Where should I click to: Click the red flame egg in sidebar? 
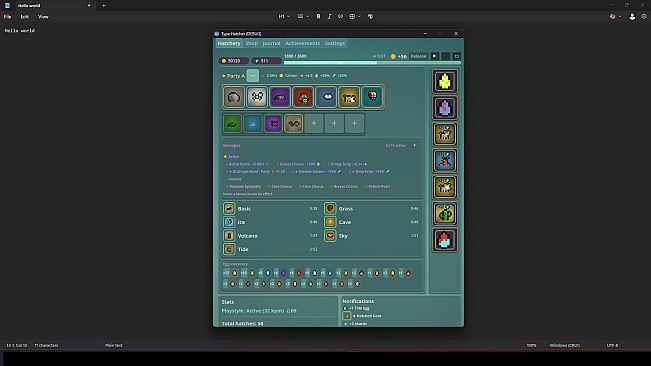click(x=445, y=240)
